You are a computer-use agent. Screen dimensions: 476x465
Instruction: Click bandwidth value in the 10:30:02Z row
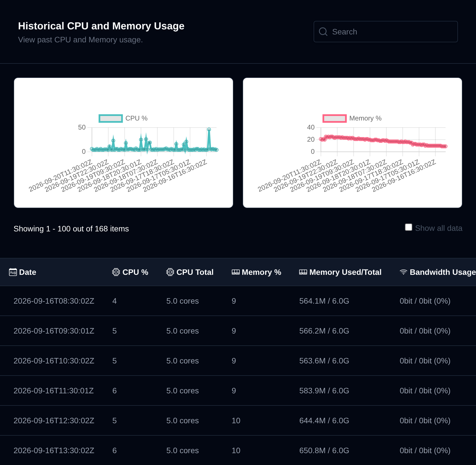(x=425, y=361)
